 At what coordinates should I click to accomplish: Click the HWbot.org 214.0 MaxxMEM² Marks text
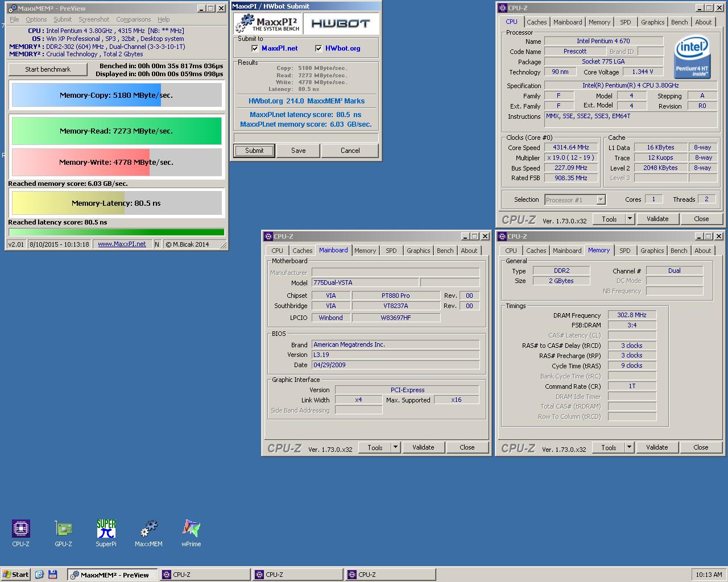point(307,101)
